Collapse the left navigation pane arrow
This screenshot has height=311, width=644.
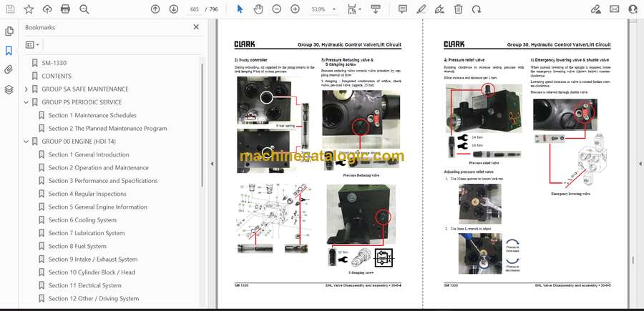tap(212, 164)
